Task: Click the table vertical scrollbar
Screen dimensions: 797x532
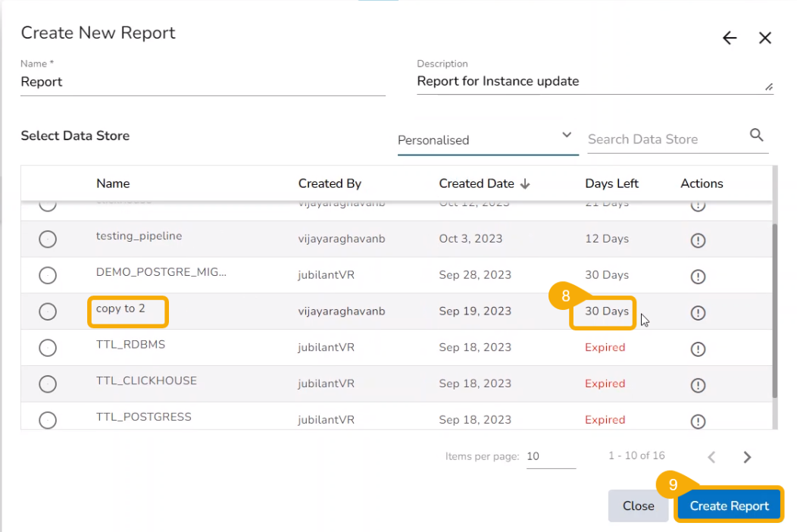Action: pyautogui.click(x=774, y=311)
